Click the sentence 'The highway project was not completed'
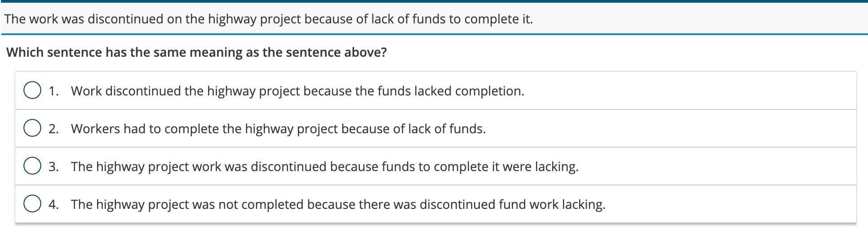868x244 pixels. [338, 204]
